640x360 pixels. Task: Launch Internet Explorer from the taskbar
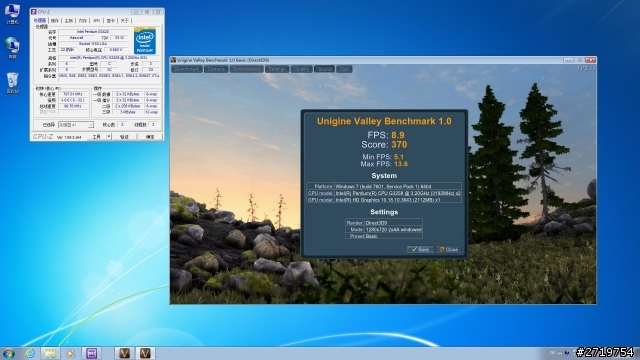click(30, 353)
